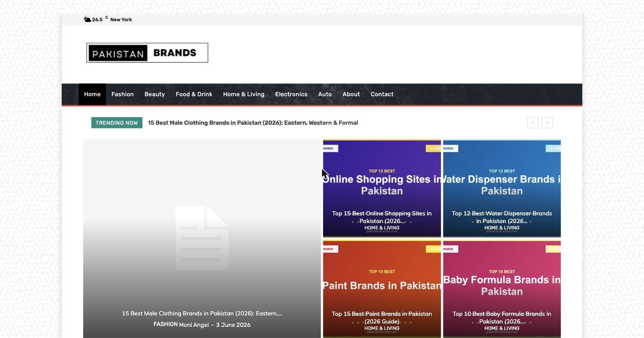Open author Moni Angel's page

tap(194, 325)
